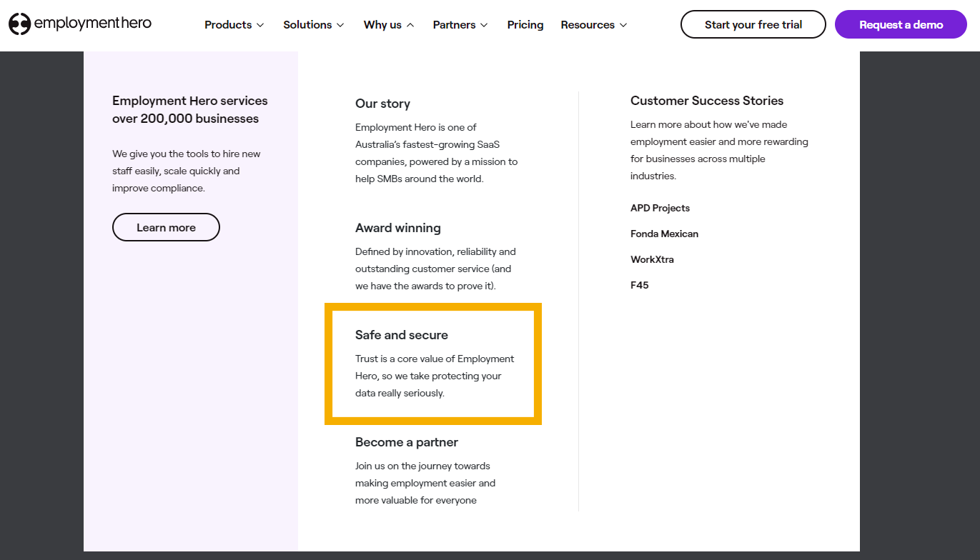
Task: Expand the Resources chevron arrow
Action: click(x=623, y=25)
